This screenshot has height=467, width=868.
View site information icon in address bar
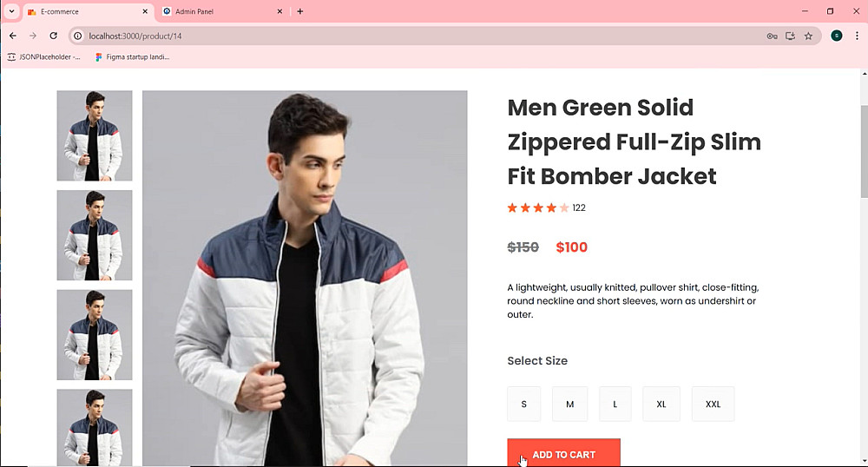click(x=77, y=36)
